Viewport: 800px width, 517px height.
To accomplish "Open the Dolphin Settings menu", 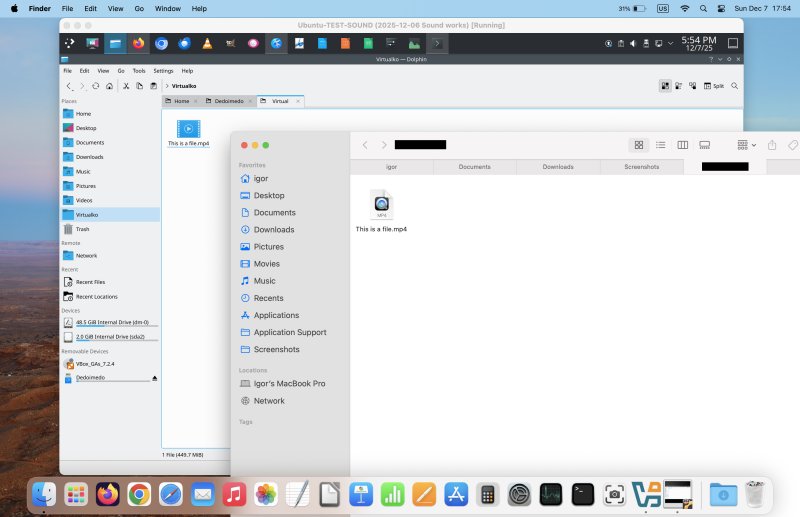I will click(x=163, y=71).
